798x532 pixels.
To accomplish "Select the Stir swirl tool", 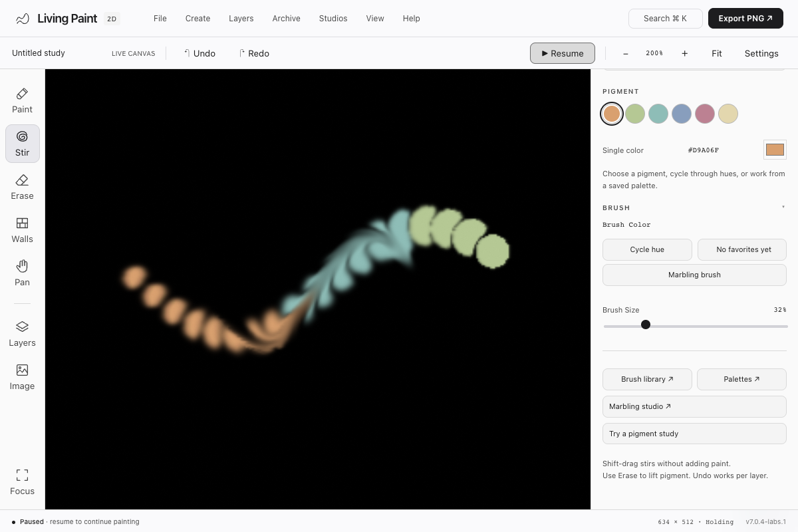I will coord(22,144).
